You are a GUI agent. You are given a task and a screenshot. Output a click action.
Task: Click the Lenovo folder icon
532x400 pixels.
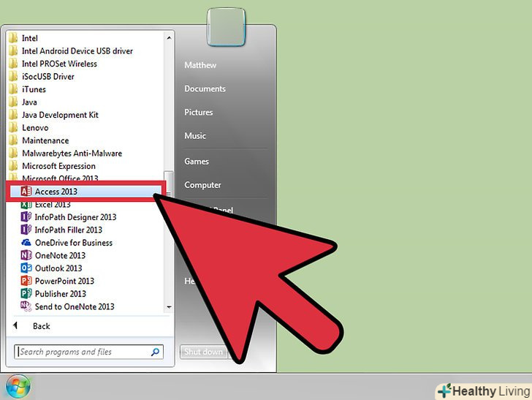click(13, 127)
